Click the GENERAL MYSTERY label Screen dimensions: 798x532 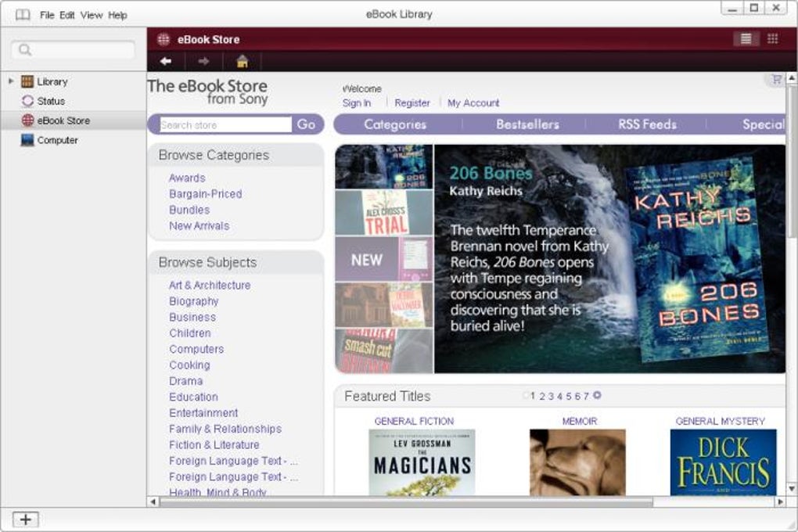tap(720, 421)
